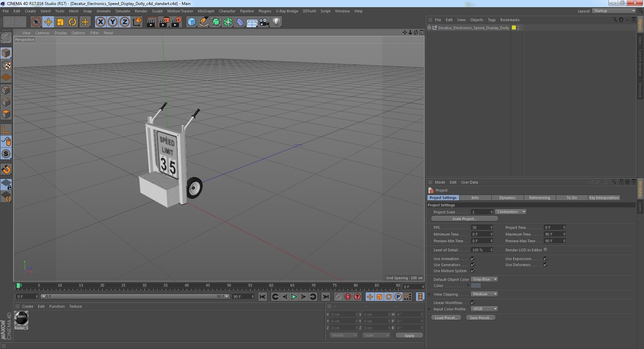Screen dimensions: 644x349
Task: Open the Default Object Color dropdown
Action: [x=484, y=279]
